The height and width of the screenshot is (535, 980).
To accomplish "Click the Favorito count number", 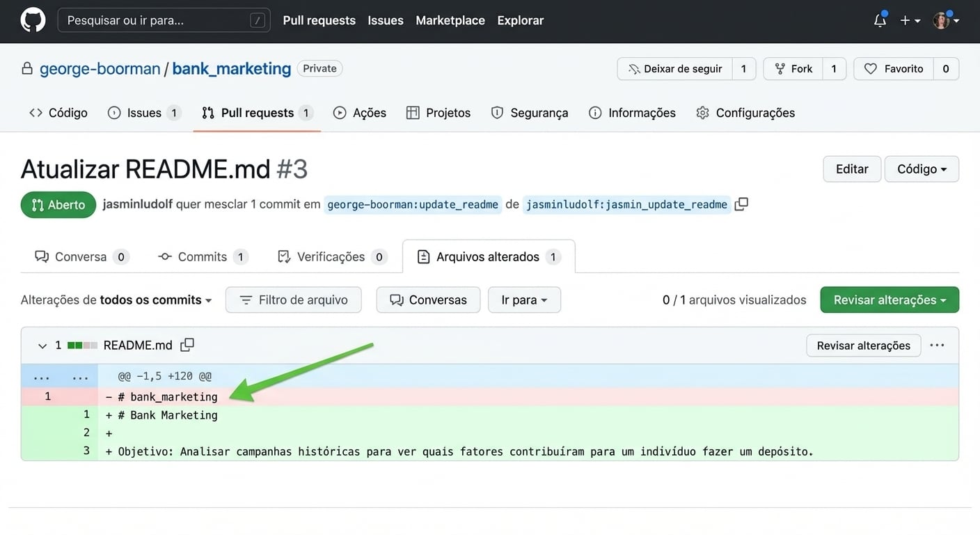I will click(946, 69).
